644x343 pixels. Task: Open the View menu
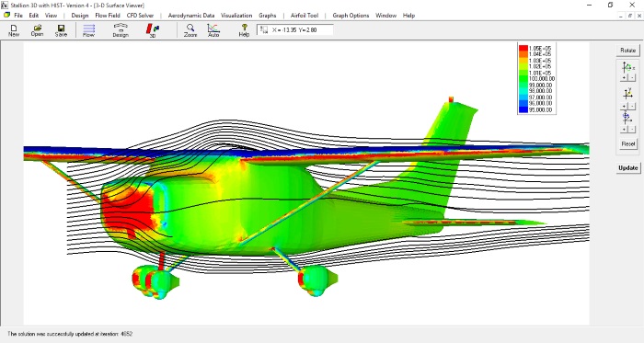tap(51, 16)
